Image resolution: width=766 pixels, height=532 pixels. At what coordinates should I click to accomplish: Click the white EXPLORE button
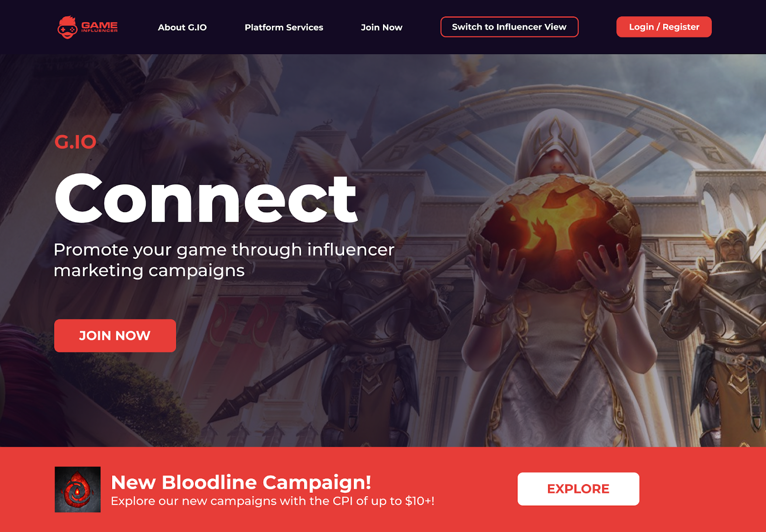(578, 489)
